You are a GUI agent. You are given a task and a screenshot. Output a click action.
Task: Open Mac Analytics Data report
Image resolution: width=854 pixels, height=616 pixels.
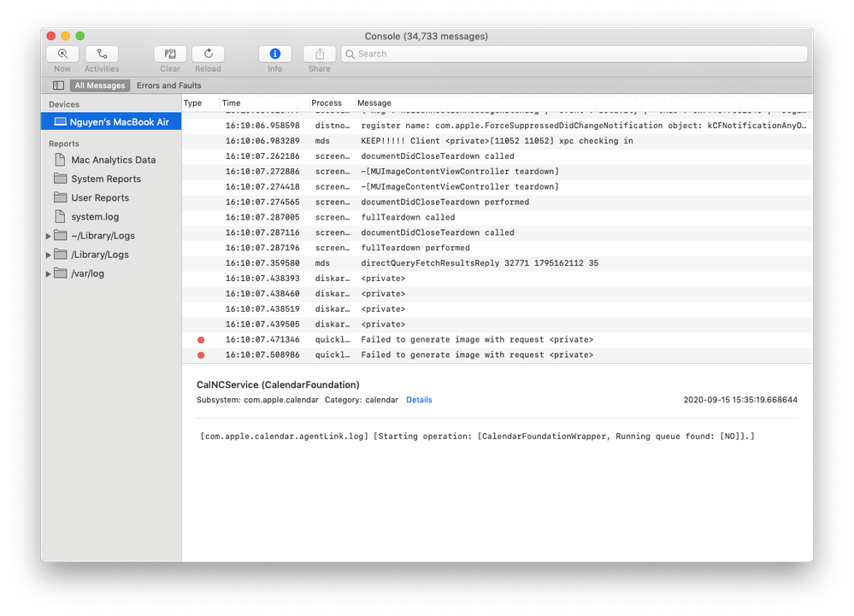click(114, 160)
